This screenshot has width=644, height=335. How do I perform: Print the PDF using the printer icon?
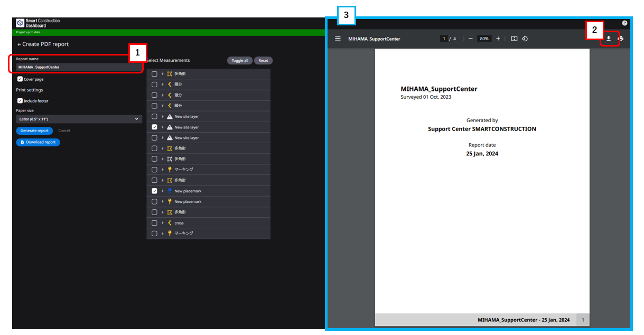coord(621,39)
